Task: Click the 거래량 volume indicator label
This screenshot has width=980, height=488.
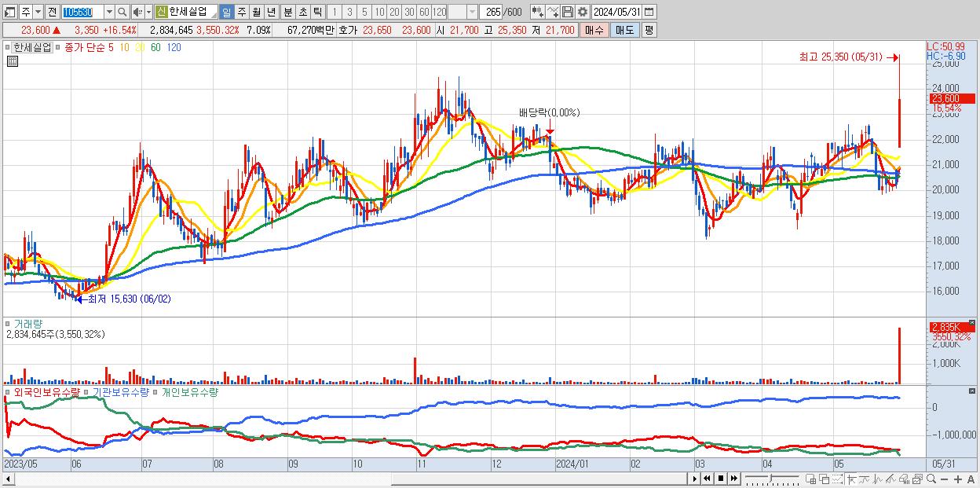Action: [x=27, y=324]
